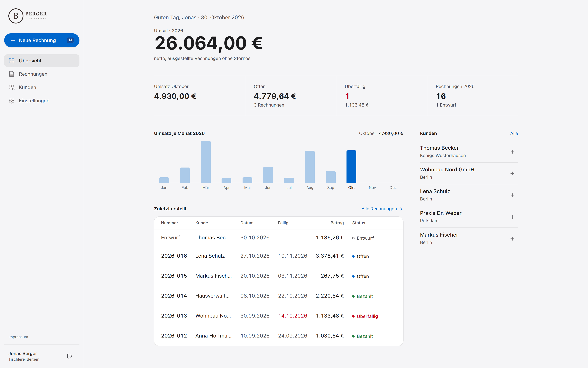Click the Kunden people icon
Screen dimensions: 588x368
click(11, 87)
